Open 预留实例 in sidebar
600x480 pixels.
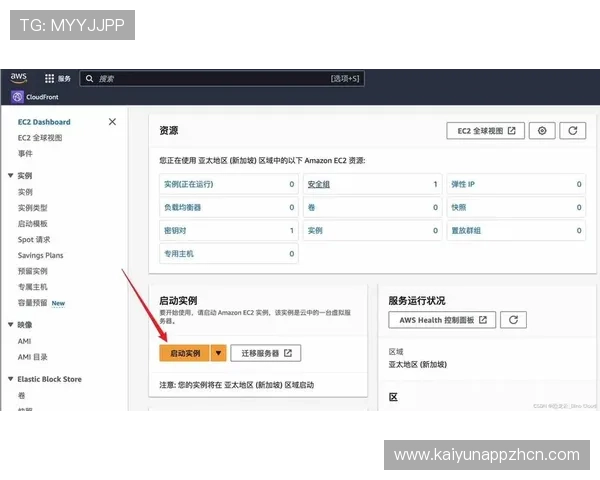[x=33, y=271]
